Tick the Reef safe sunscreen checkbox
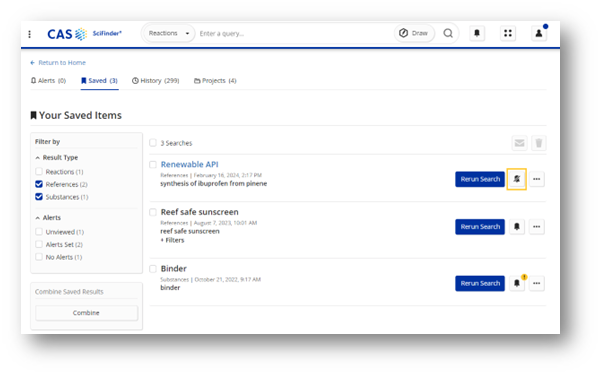Screen dimensions: 602x376 [153, 212]
